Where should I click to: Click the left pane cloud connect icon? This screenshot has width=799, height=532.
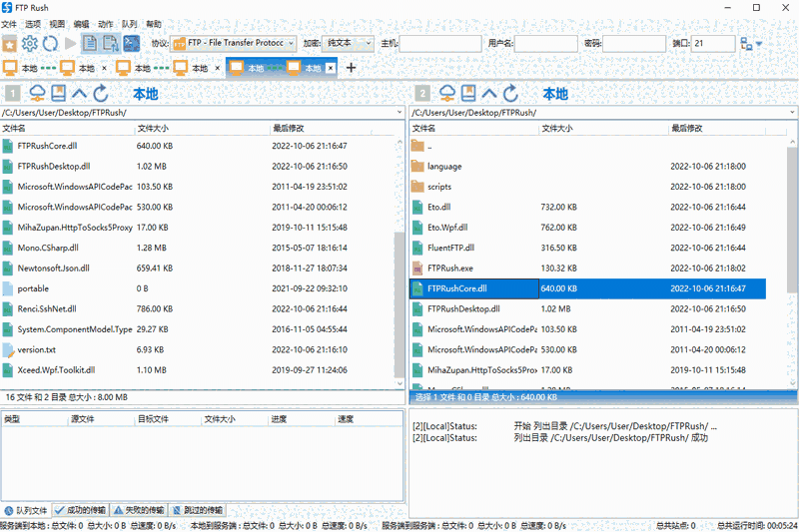click(x=38, y=94)
